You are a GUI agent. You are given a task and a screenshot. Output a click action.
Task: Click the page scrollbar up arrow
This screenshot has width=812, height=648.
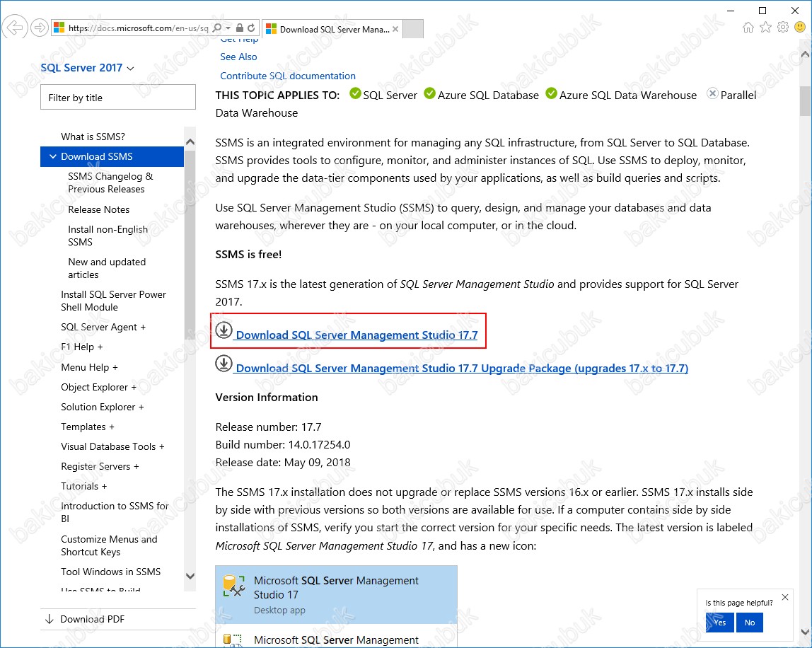pyautogui.click(x=805, y=54)
